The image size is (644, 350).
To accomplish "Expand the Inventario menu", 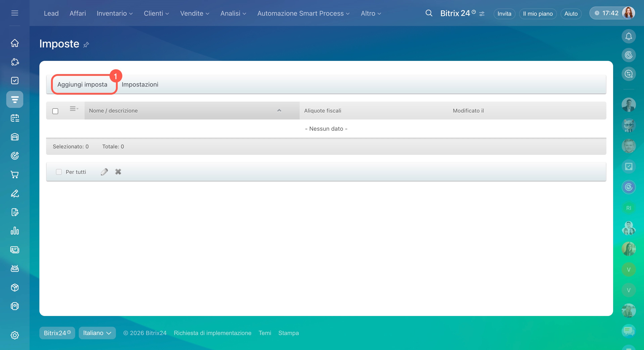I will 115,13.
